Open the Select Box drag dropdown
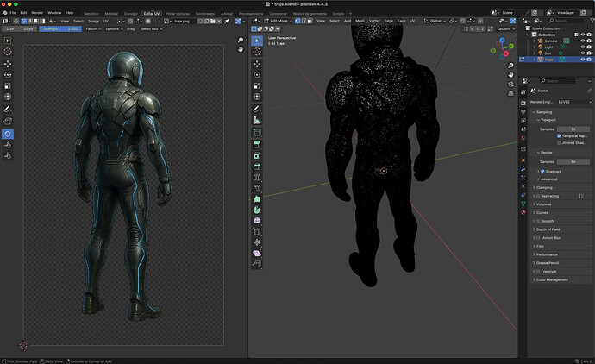 pos(152,28)
